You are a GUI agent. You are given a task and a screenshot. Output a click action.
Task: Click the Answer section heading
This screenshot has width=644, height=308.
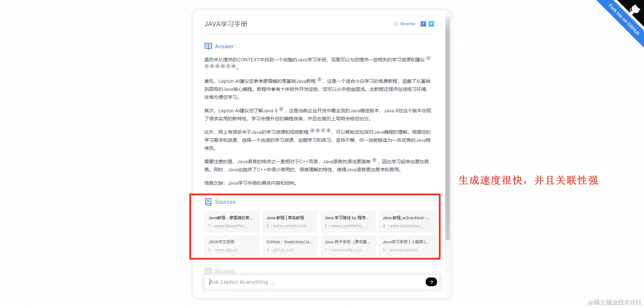tap(219, 46)
